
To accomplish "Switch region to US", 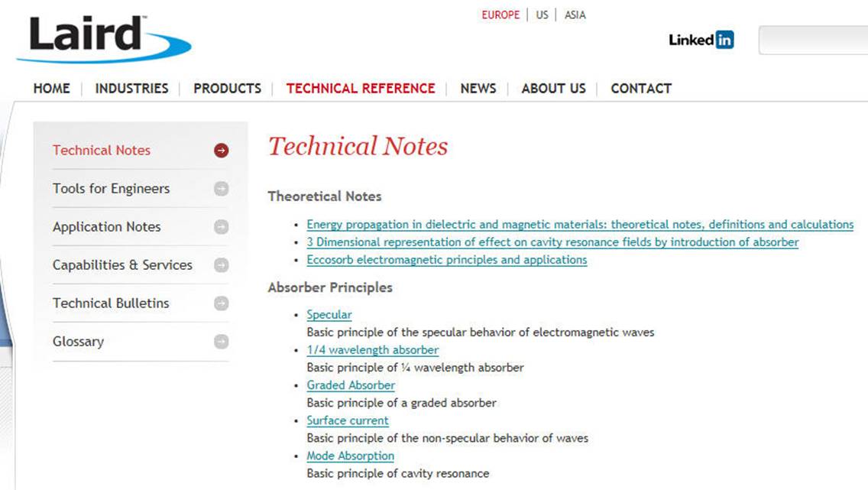I will pyautogui.click(x=542, y=15).
